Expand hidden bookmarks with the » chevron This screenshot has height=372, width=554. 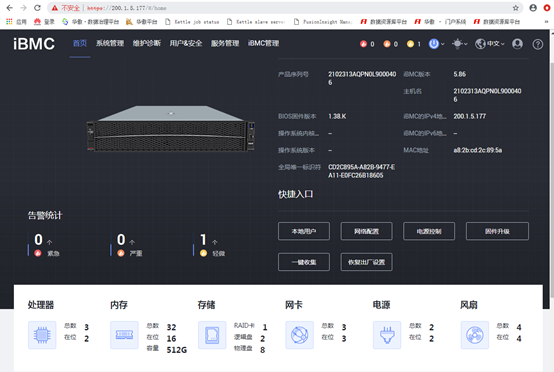[546, 22]
